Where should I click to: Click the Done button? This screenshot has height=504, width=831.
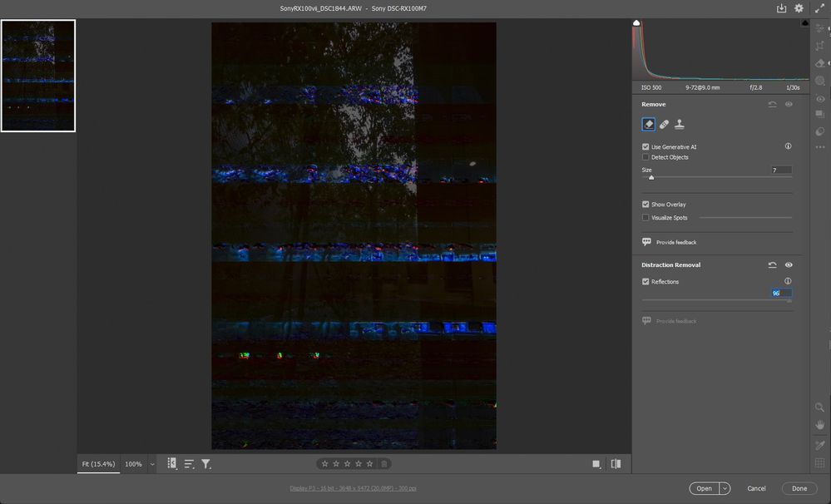[799, 489]
